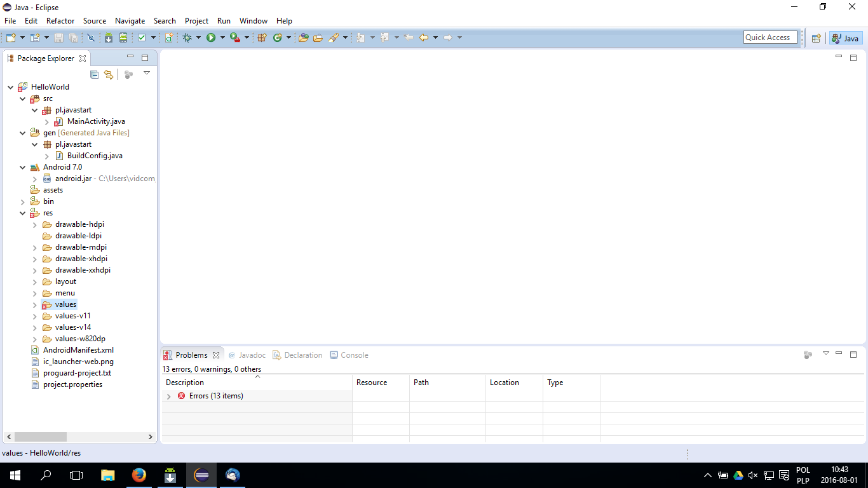This screenshot has height=488, width=868.
Task: Click the Open Task folder icon
Action: click(318, 37)
